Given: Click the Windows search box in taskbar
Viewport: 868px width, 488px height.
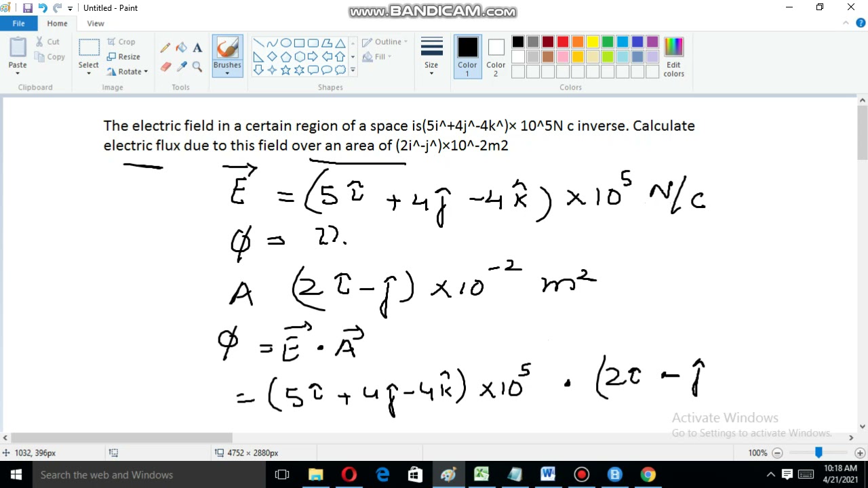Looking at the screenshot, I should click(149, 475).
